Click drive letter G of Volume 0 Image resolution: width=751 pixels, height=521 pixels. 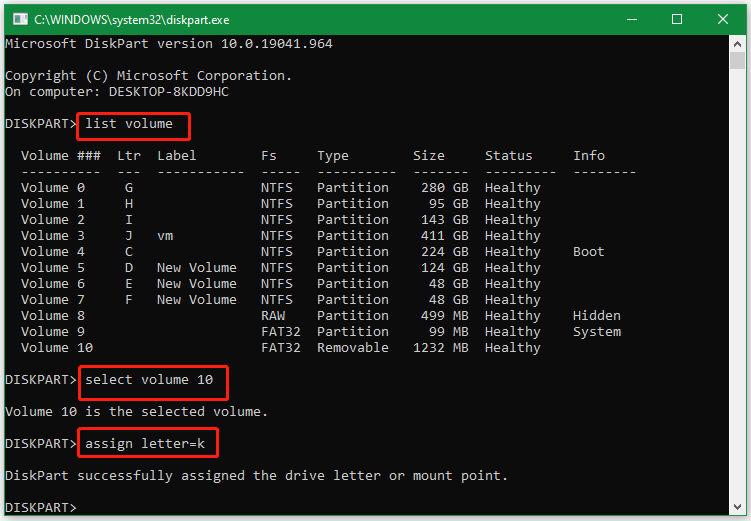[x=129, y=188]
